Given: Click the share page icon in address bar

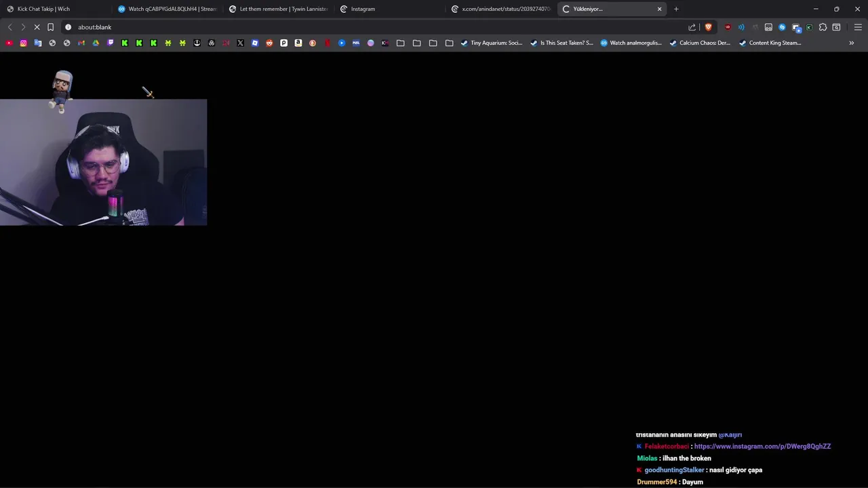Looking at the screenshot, I should (692, 27).
